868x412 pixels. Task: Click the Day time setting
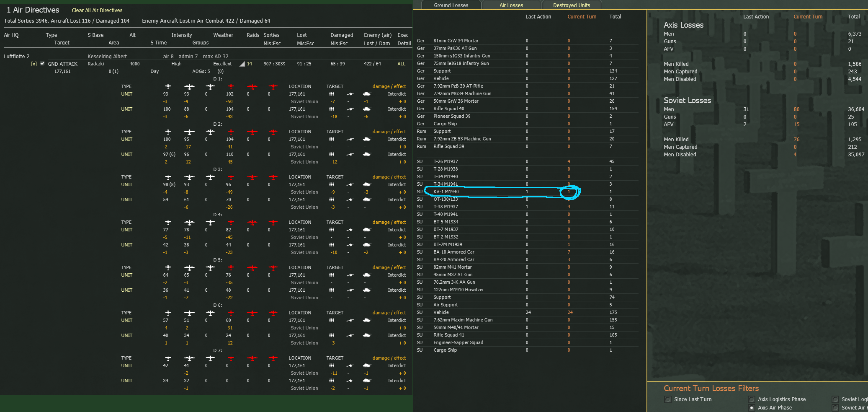[155, 72]
